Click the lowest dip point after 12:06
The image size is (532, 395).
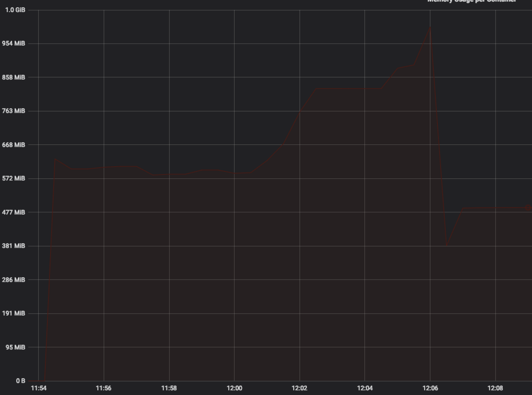point(446,245)
